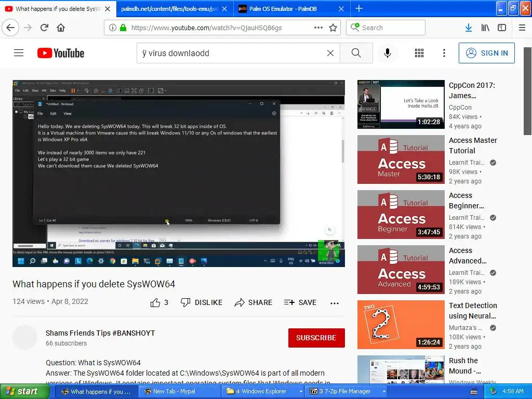Click the taskbar clock 4:58 AM
The height and width of the screenshot is (399, 532).
pos(513,391)
